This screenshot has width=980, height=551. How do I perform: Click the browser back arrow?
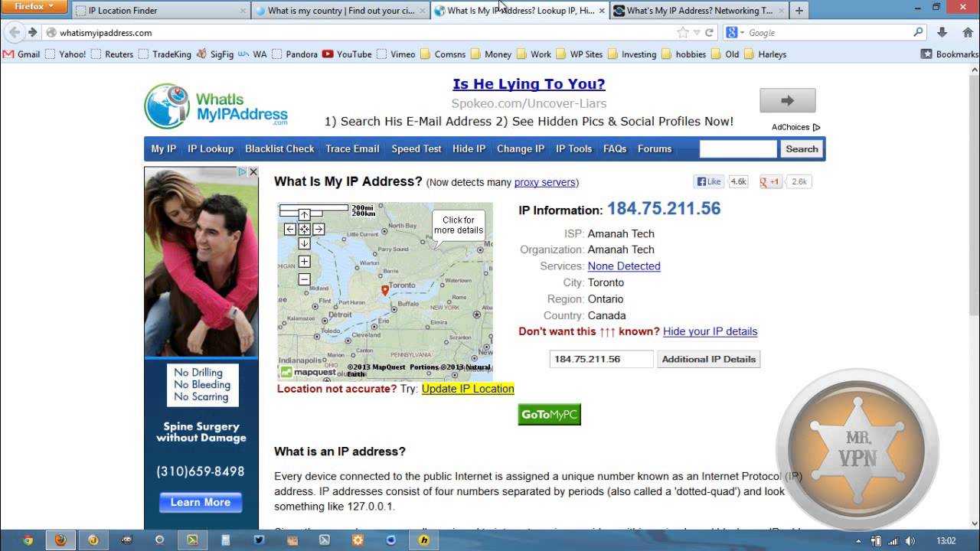click(14, 32)
